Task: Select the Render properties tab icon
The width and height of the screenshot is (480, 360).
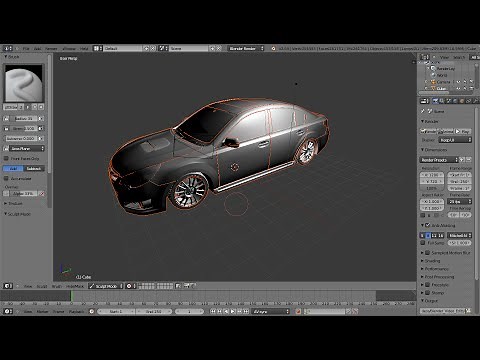Action: [435, 101]
